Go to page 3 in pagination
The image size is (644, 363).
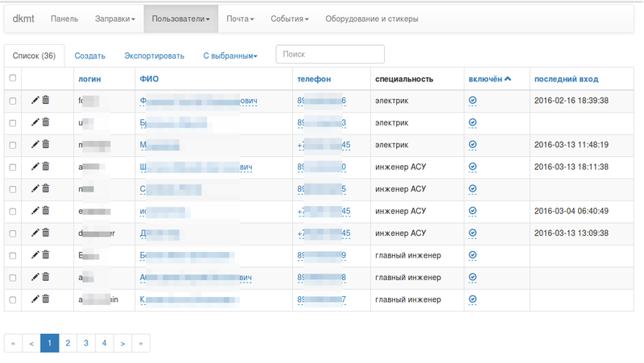pyautogui.click(x=86, y=343)
